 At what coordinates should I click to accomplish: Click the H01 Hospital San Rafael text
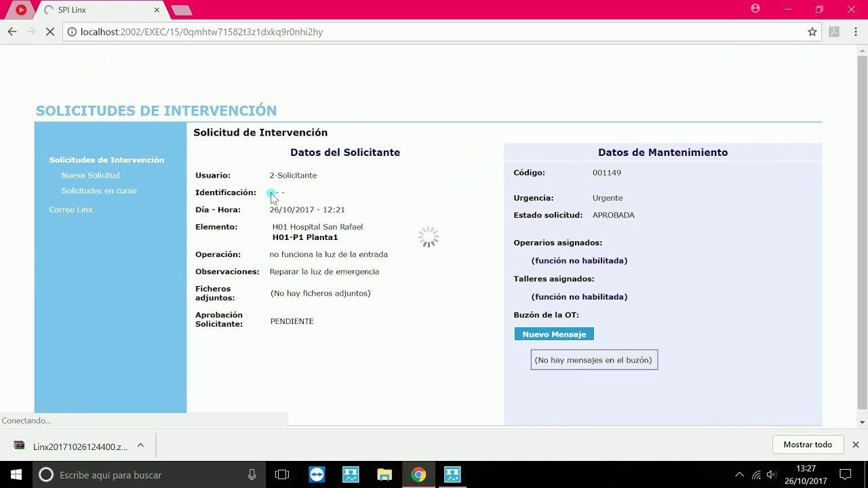[317, 227]
